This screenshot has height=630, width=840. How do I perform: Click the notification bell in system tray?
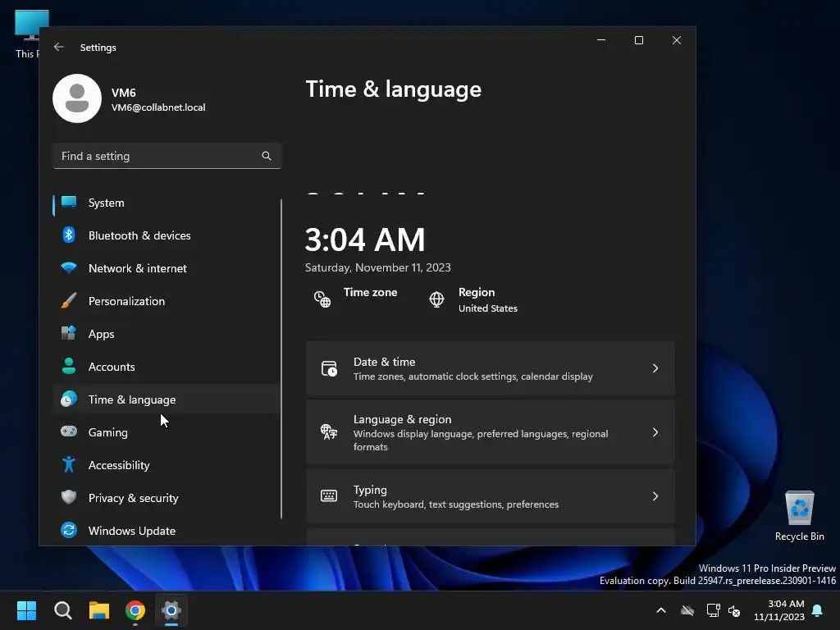818,610
